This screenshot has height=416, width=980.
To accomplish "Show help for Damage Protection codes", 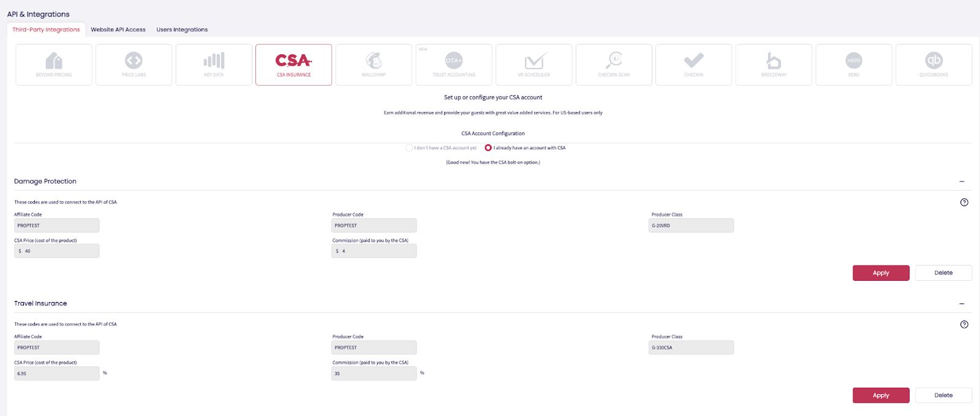I will click(964, 202).
